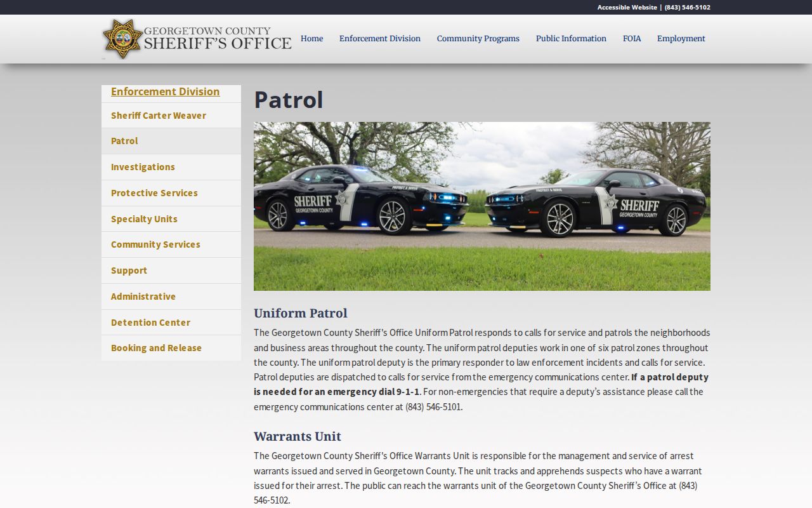Click the Georgetown County Sheriff's Office logo
This screenshot has width=812, height=508.
(x=197, y=39)
